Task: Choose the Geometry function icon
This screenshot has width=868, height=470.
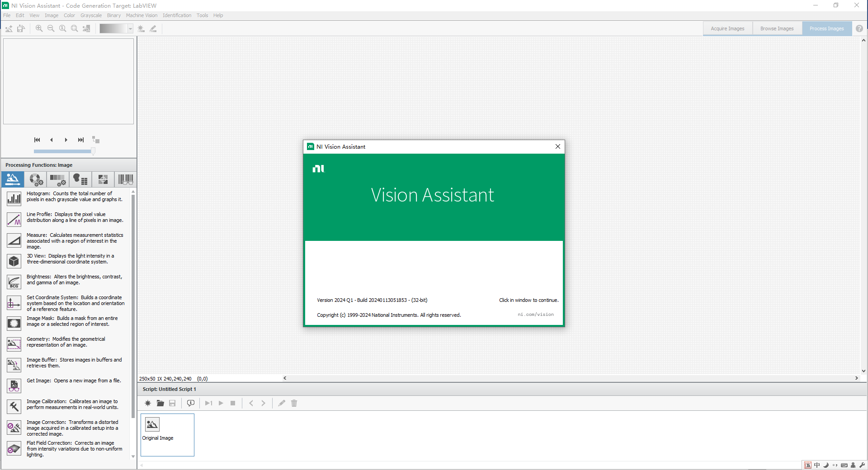Action: (14, 344)
